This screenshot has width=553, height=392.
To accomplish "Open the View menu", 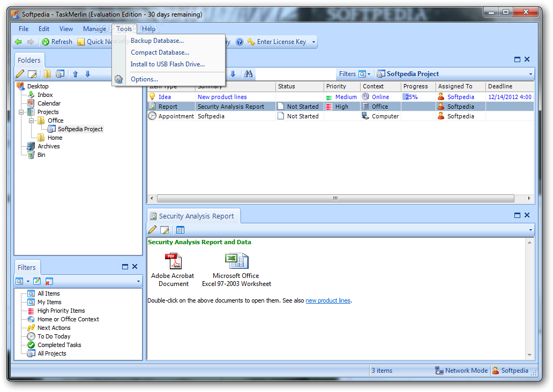I will 66,29.
